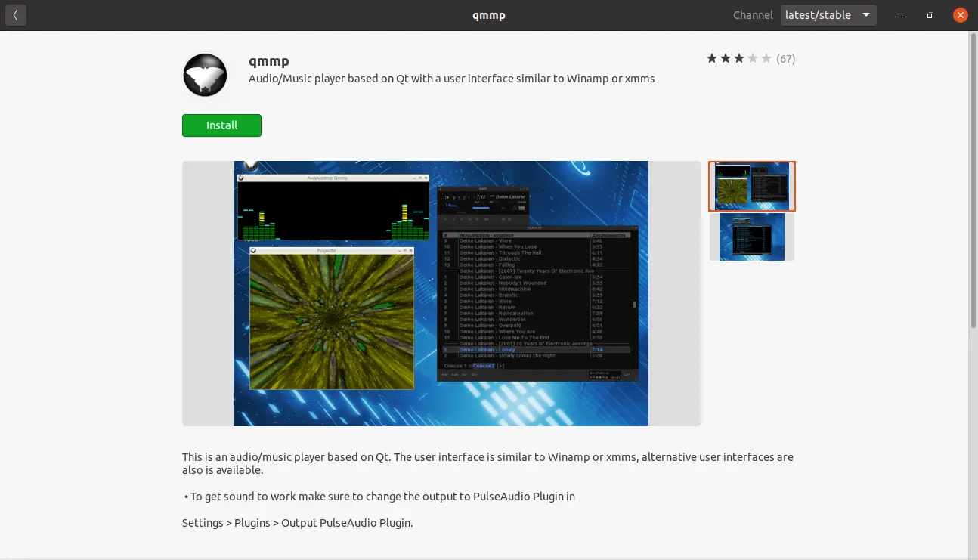This screenshot has width=978, height=560.
Task: Click the Channel label in header
Action: click(x=753, y=15)
